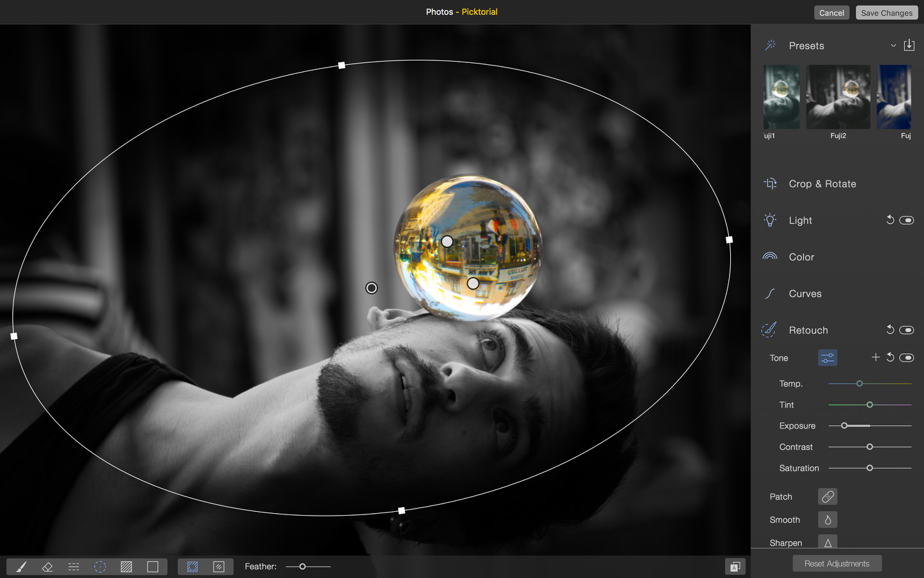This screenshot has width=924, height=578.
Task: Select the bottom ellipse mask handle
Action: coord(402,511)
